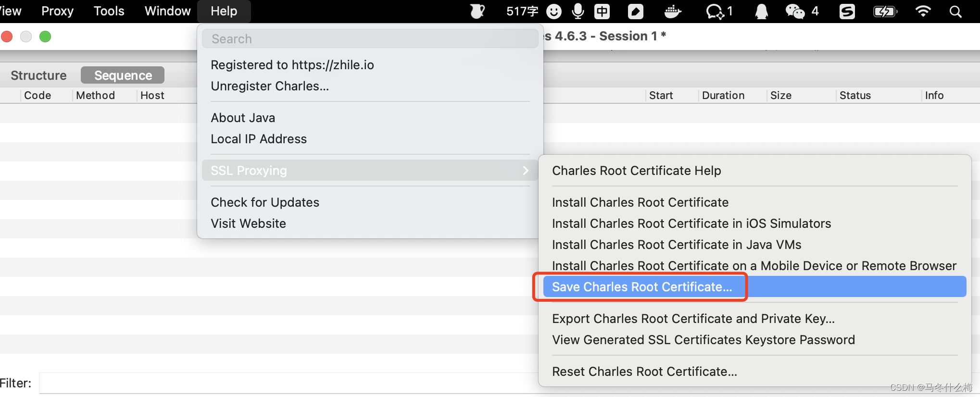Click the red close window button

(7, 37)
